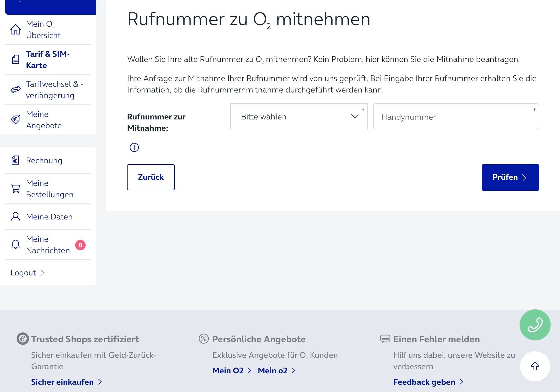Follow the Sicher einkaufen link
This screenshot has width=560, height=392.
pyautogui.click(x=67, y=382)
